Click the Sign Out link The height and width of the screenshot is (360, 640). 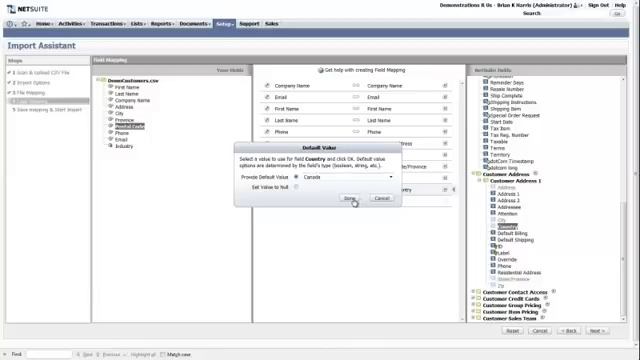tap(598, 5)
